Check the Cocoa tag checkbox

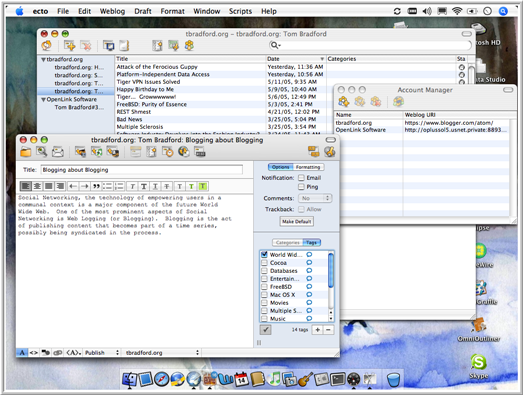tap(264, 263)
